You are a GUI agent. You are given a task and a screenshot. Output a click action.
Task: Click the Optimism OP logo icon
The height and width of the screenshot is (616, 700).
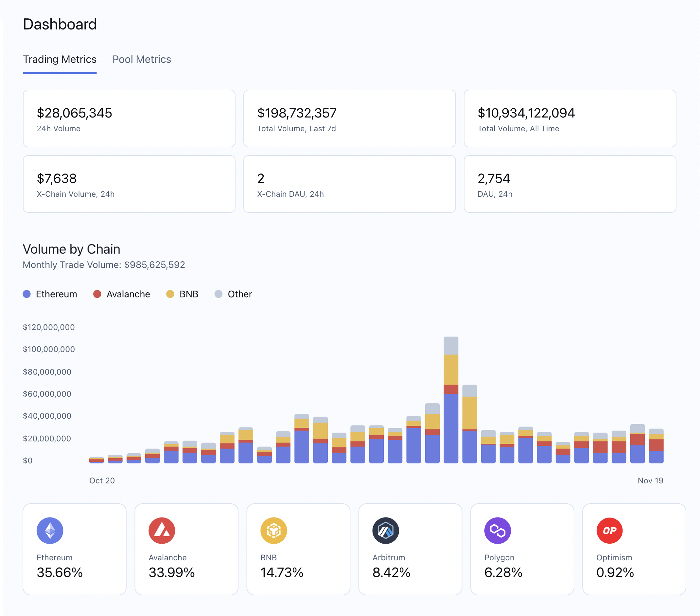click(x=609, y=530)
